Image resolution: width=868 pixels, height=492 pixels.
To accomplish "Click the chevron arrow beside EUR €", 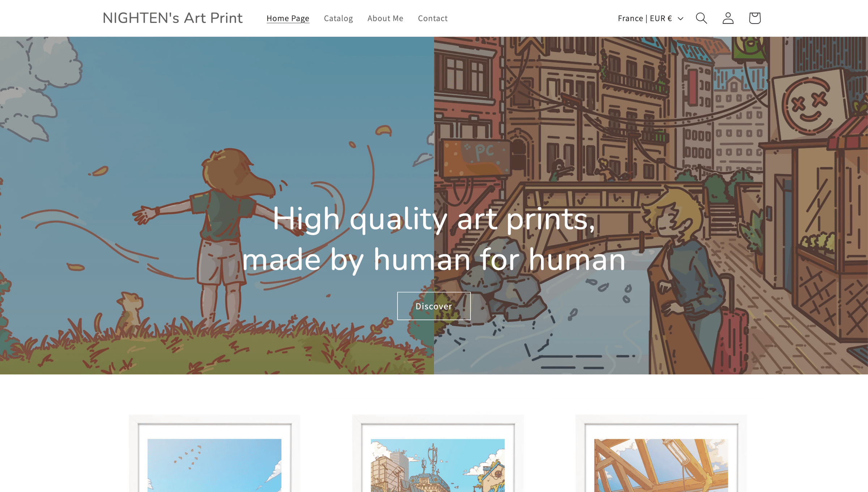I will (x=680, y=18).
